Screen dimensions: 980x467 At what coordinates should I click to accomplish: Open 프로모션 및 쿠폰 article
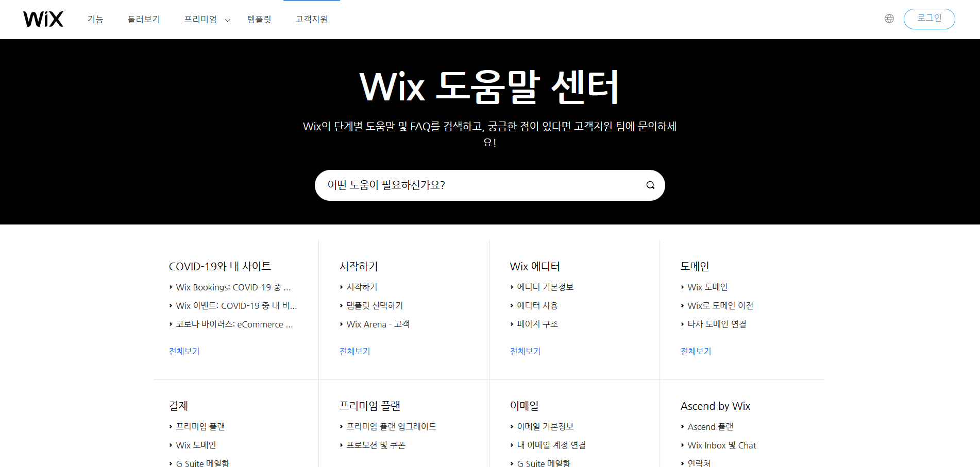pos(376,445)
